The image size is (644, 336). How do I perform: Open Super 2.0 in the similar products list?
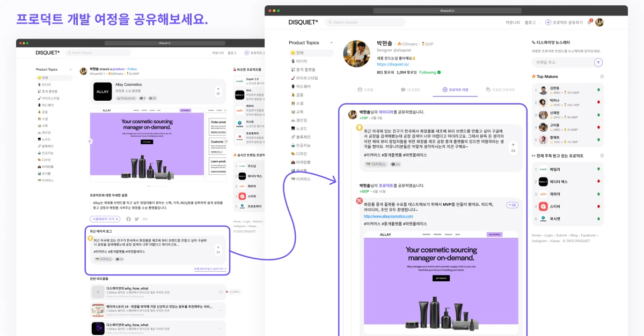248,80
